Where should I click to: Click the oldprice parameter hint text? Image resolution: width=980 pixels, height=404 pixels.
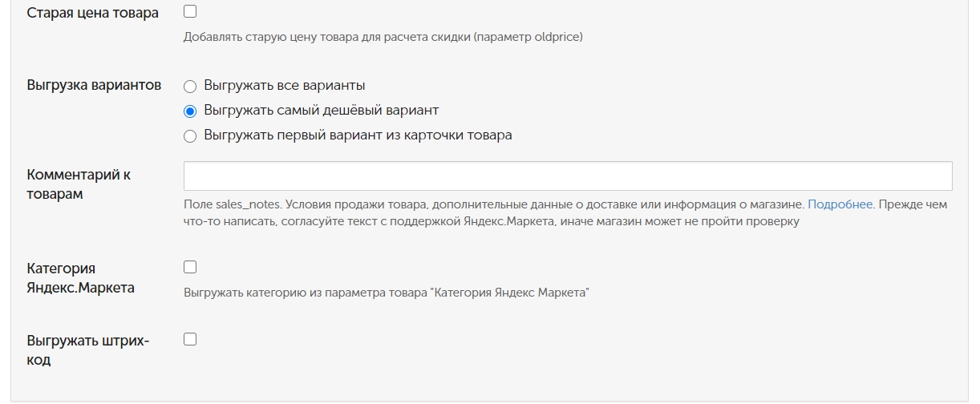[x=383, y=37]
